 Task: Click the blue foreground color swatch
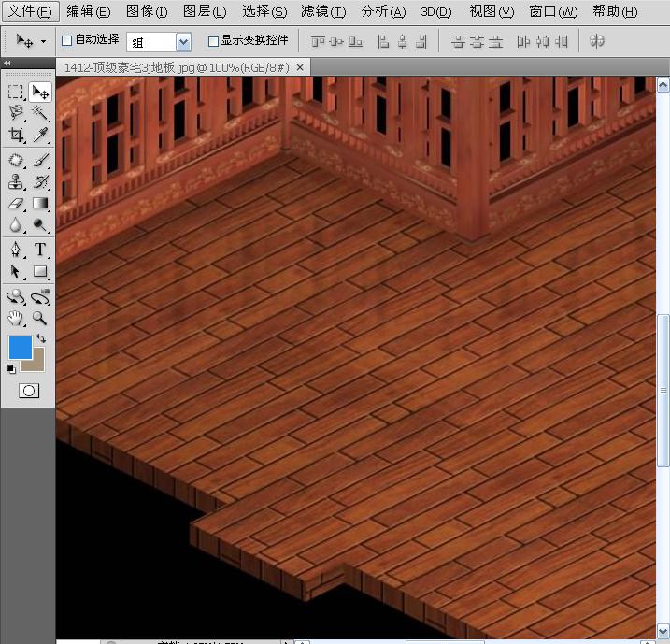(20, 347)
